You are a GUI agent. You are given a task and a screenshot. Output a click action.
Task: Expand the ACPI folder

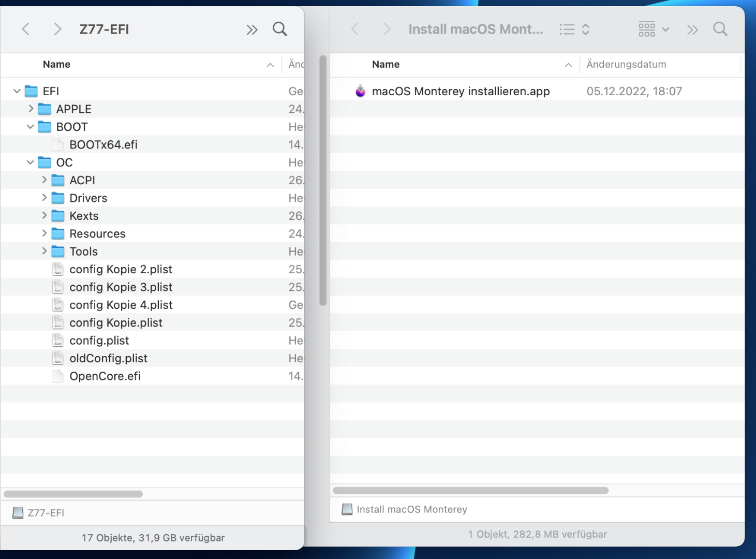coord(44,180)
